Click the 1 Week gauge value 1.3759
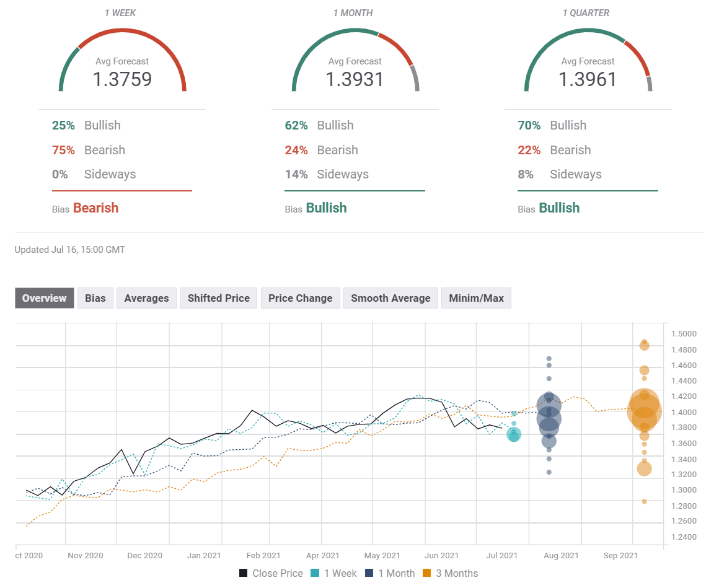The image size is (719, 588). 122,79
